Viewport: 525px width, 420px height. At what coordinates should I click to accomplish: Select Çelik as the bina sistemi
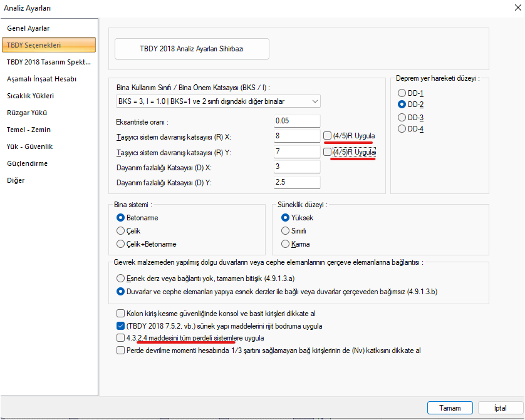pos(121,231)
